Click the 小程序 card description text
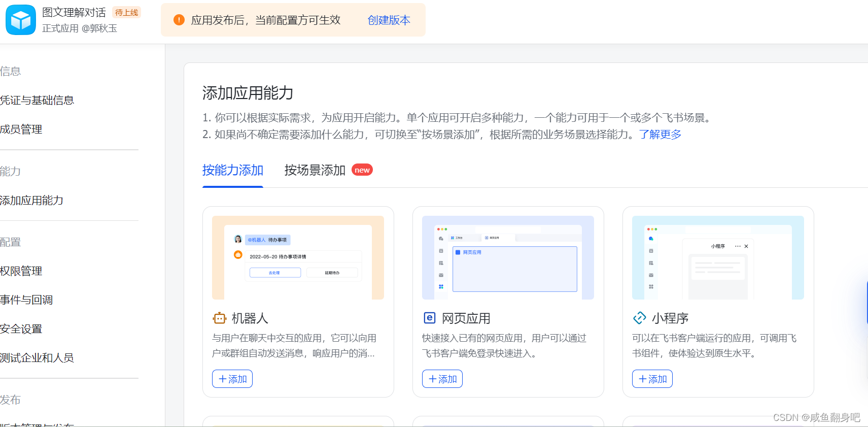The width and height of the screenshot is (868, 427). tap(714, 346)
